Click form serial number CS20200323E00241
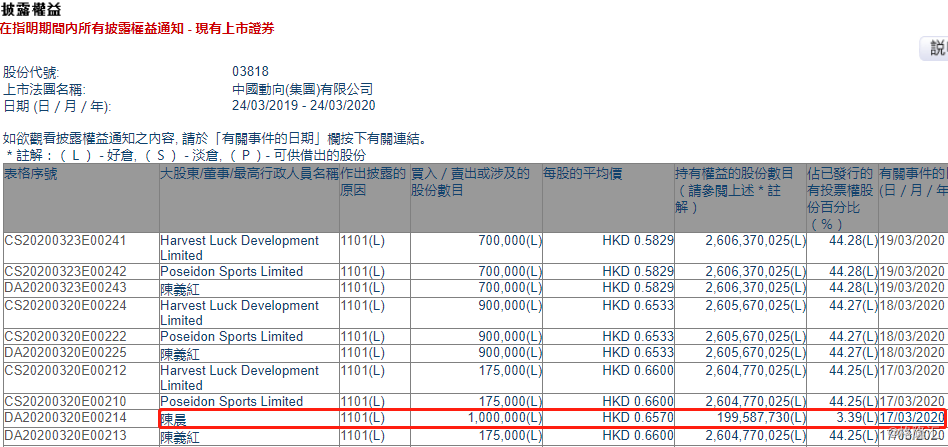This screenshot has width=948, height=447. click(65, 241)
